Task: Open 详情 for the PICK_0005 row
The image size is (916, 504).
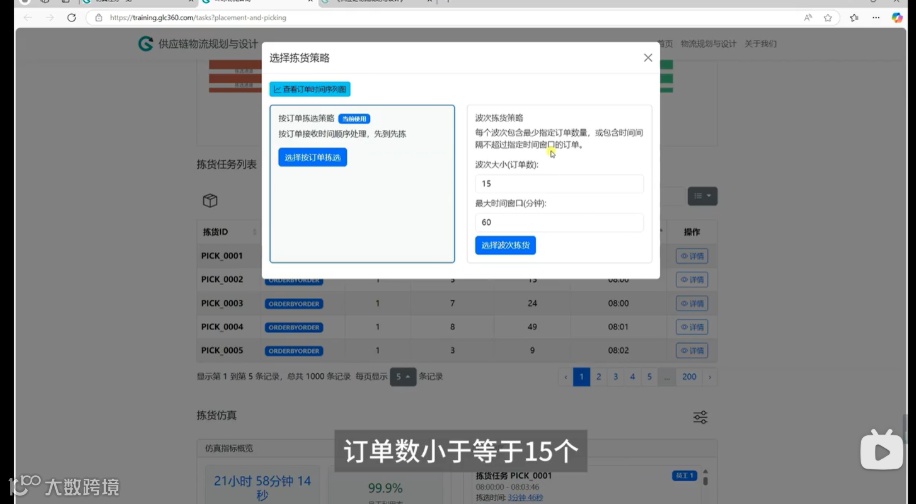Action: [692, 350]
